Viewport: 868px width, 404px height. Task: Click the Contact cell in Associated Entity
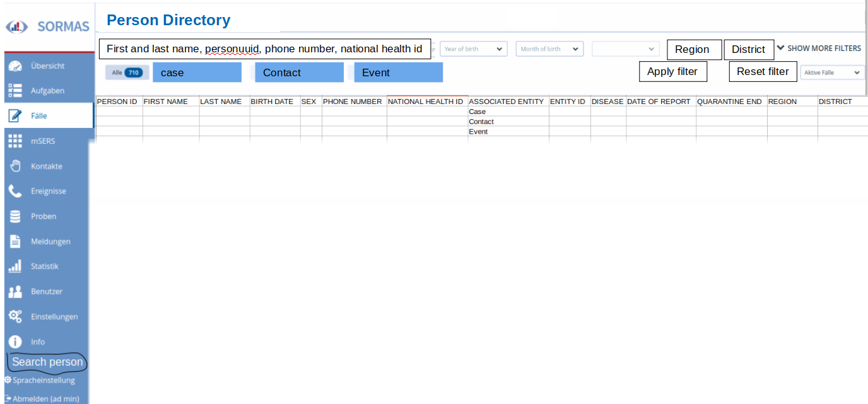coord(508,122)
